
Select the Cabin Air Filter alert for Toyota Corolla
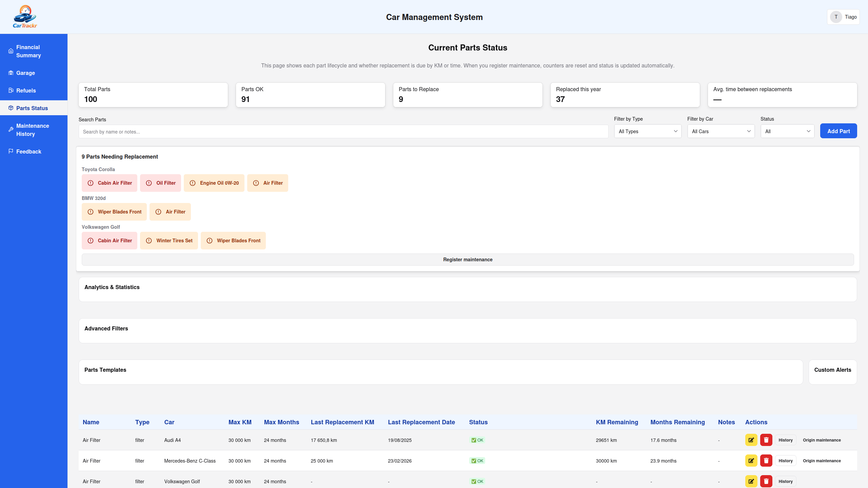click(x=109, y=183)
